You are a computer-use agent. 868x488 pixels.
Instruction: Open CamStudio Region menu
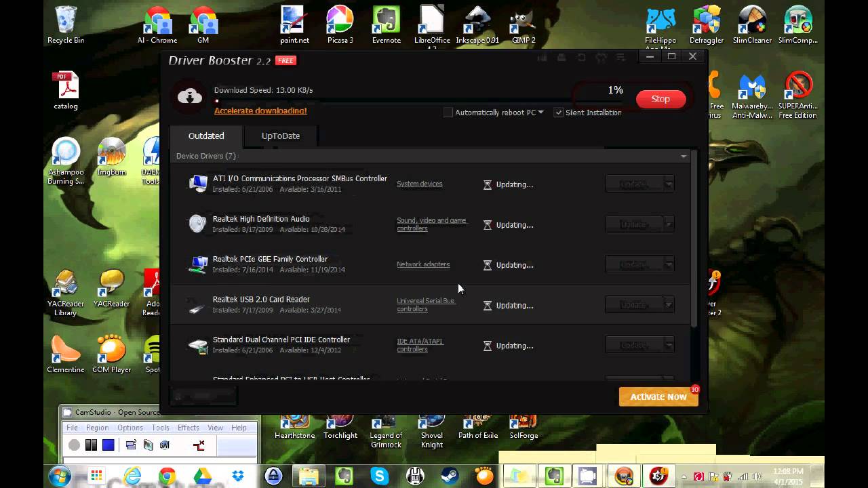[x=97, y=428]
